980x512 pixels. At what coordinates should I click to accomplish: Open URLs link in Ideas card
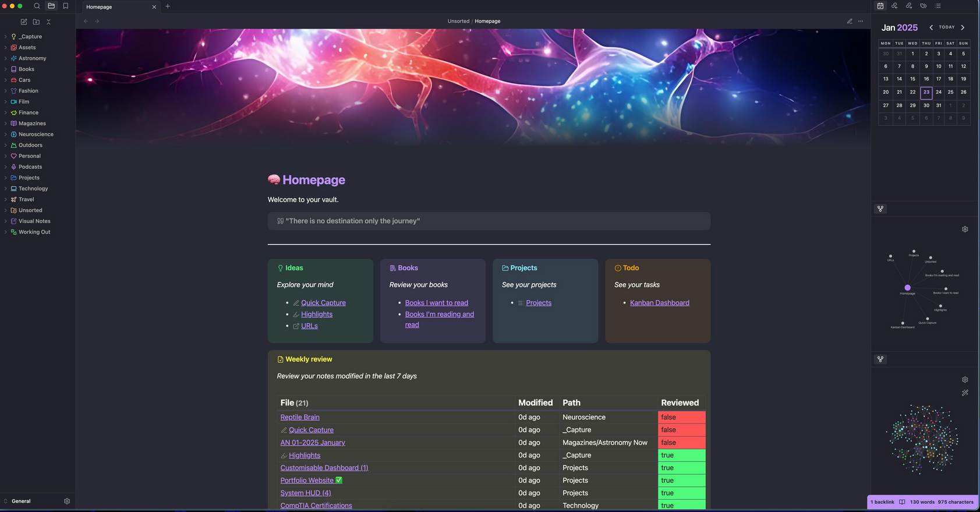click(x=309, y=326)
